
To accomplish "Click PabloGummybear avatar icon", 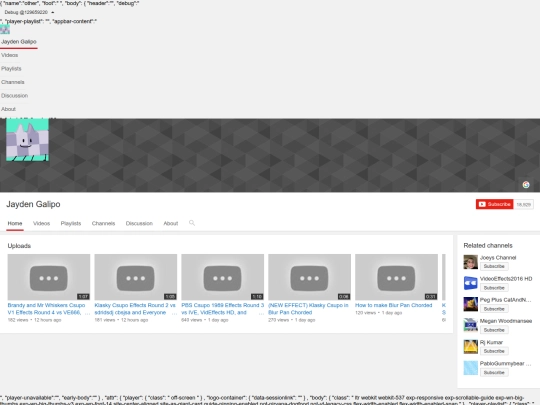I will pyautogui.click(x=470, y=368).
